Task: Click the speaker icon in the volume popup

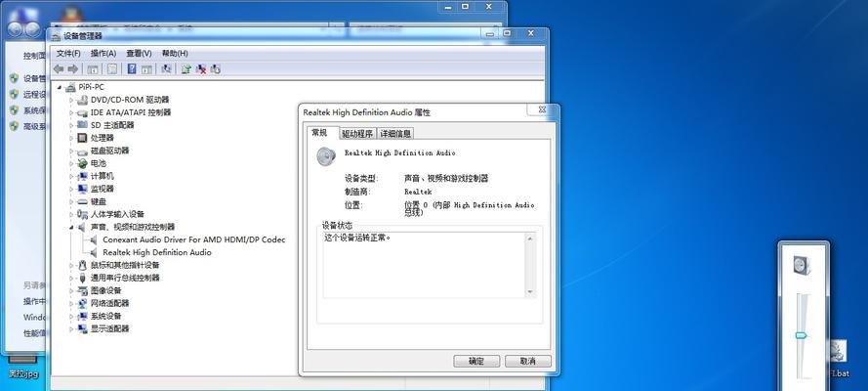Action: coord(802,267)
